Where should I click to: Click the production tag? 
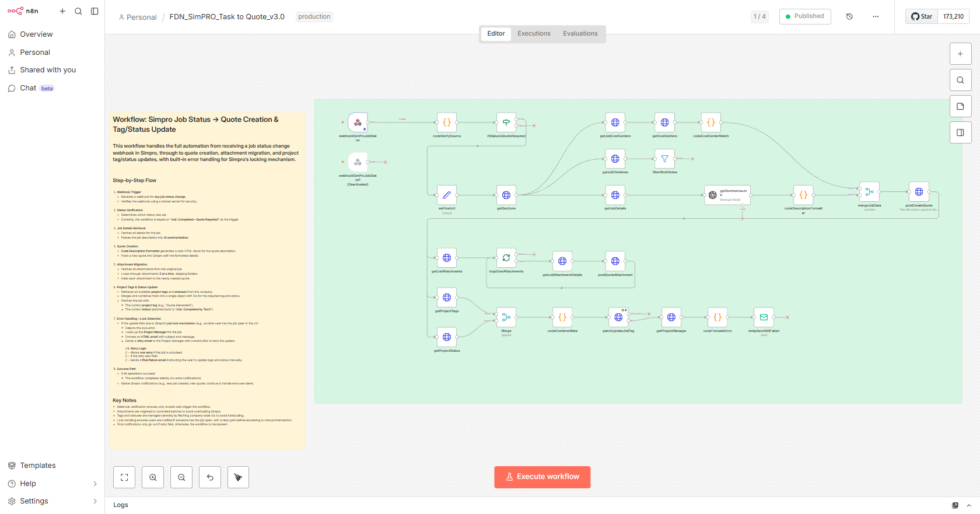pyautogui.click(x=314, y=17)
